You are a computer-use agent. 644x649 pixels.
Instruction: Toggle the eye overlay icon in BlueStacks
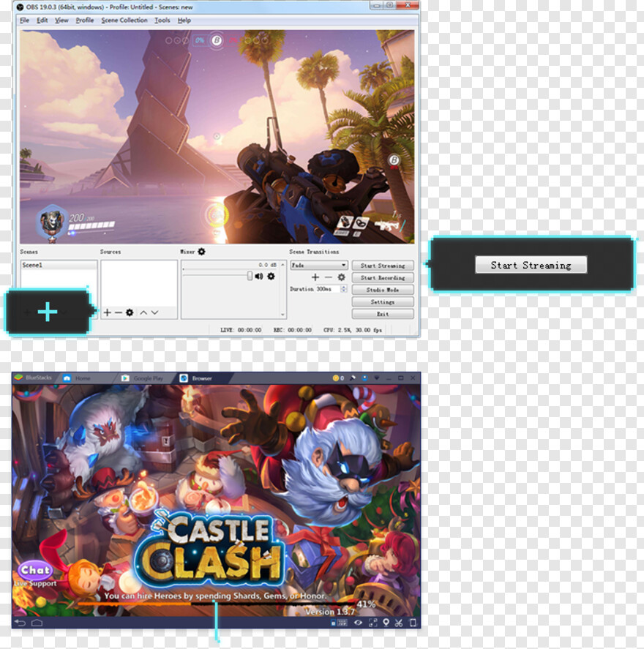click(359, 623)
